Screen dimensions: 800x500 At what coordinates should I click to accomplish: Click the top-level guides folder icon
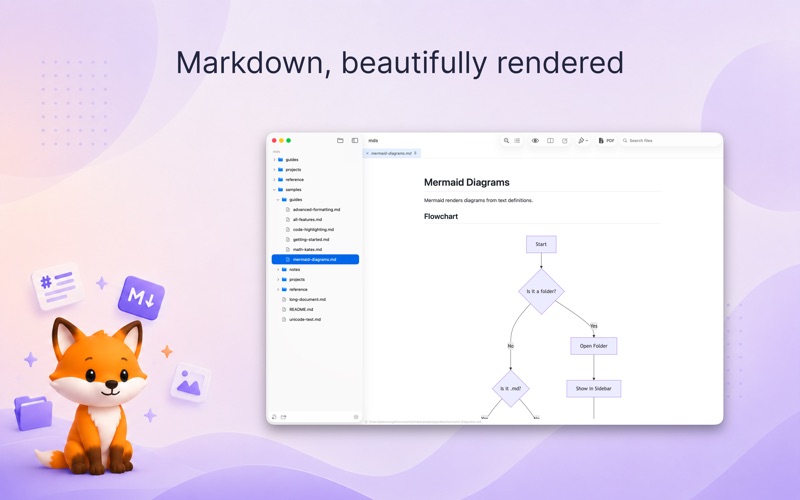click(x=281, y=160)
